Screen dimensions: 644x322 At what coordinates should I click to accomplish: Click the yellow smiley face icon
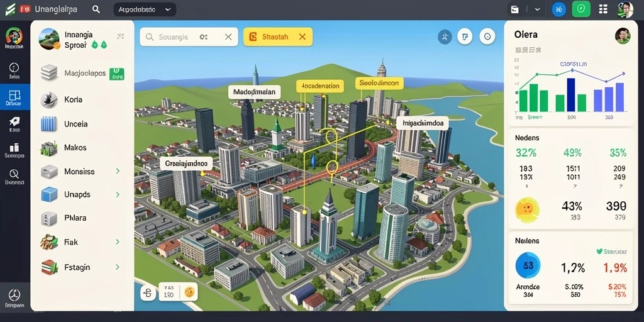tap(527, 209)
